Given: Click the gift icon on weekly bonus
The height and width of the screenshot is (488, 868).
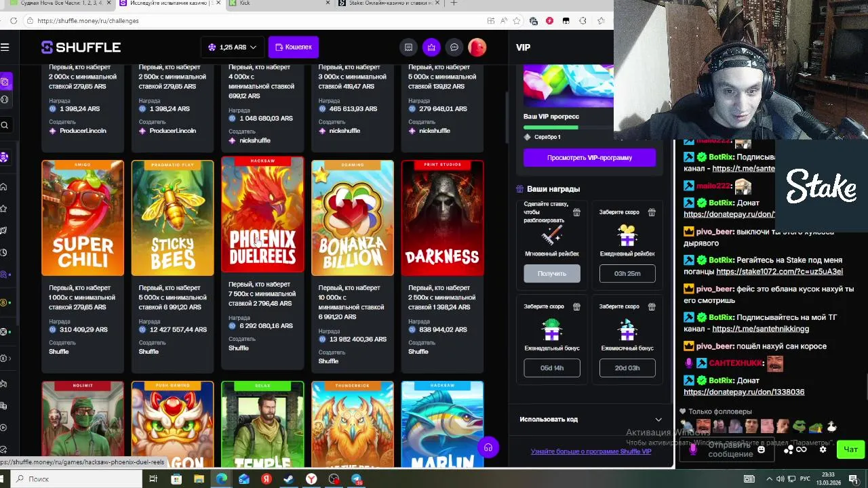Looking at the screenshot, I should (576, 306).
